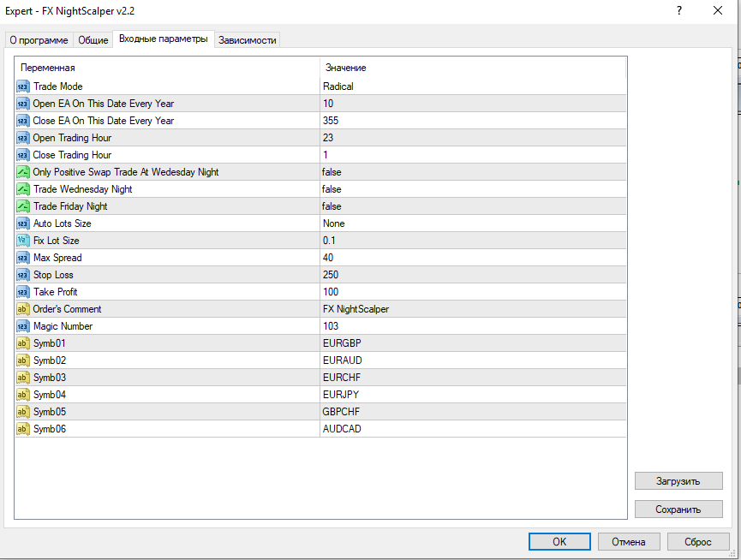This screenshot has width=741, height=560.
Task: Toggle Trade Friday Night false value
Action: click(473, 206)
